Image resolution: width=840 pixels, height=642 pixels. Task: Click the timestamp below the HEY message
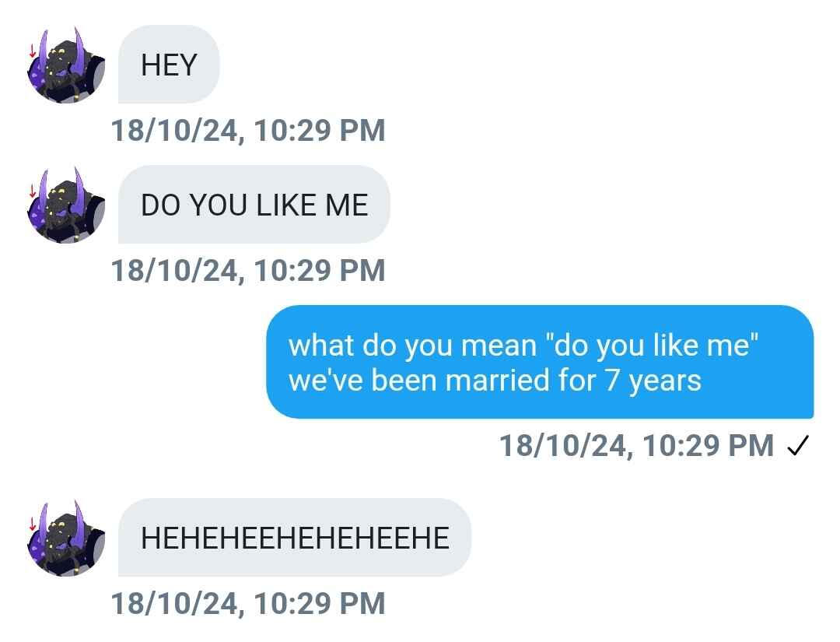(248, 130)
